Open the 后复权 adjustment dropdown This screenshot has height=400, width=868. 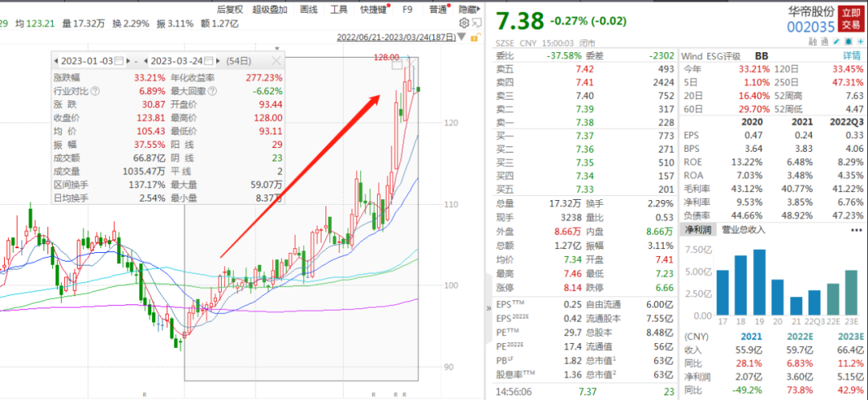pyautogui.click(x=229, y=10)
